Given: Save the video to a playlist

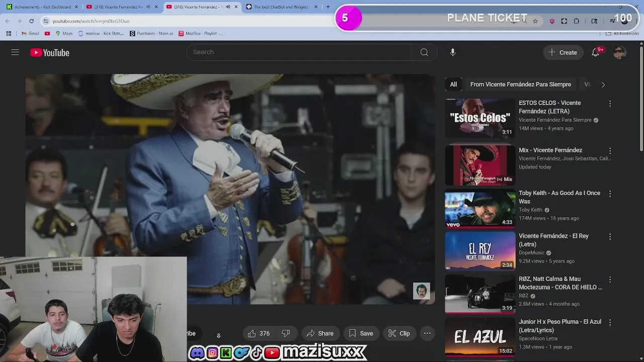Looking at the screenshot, I should click(x=361, y=333).
